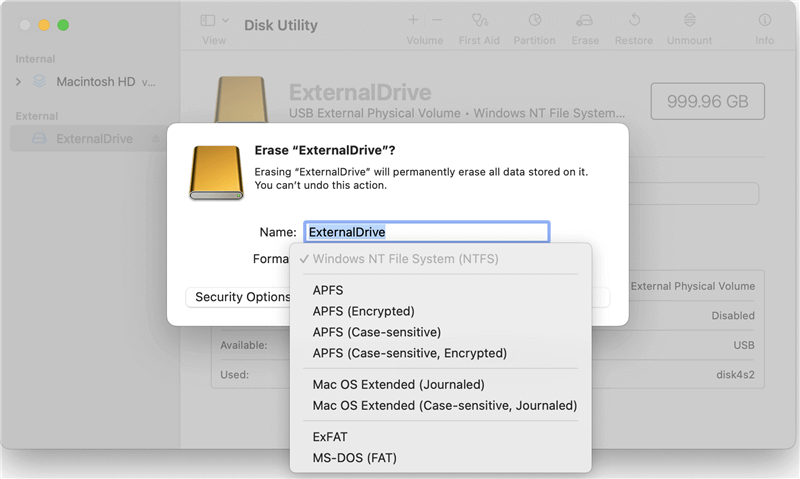The width and height of the screenshot is (800, 479).
Task: Click the Name text field
Action: (x=426, y=232)
